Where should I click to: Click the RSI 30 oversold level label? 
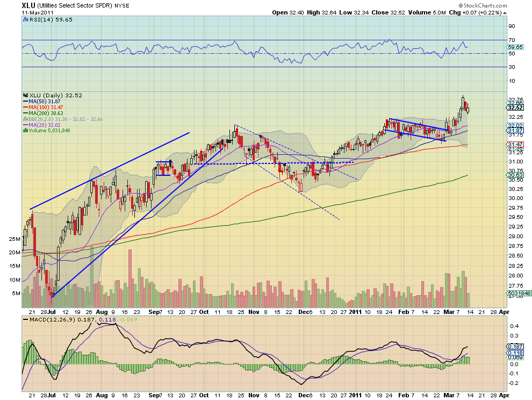click(x=512, y=67)
